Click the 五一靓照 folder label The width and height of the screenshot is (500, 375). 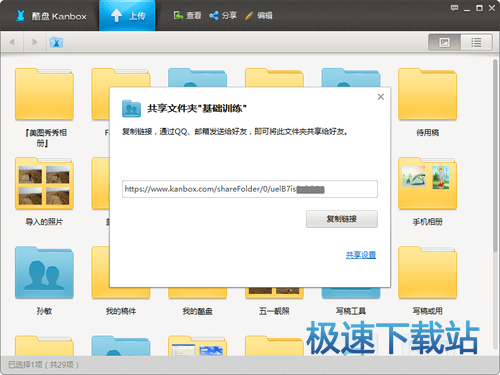[x=274, y=311]
